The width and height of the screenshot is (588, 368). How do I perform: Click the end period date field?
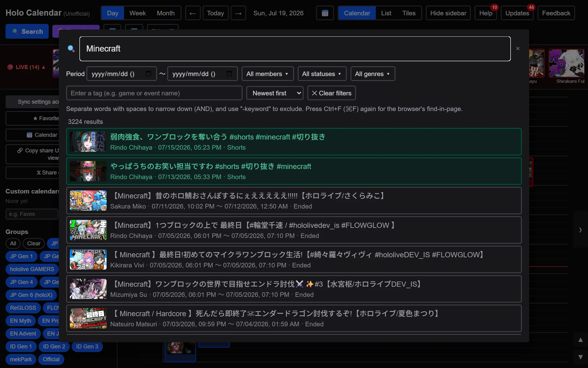point(202,74)
